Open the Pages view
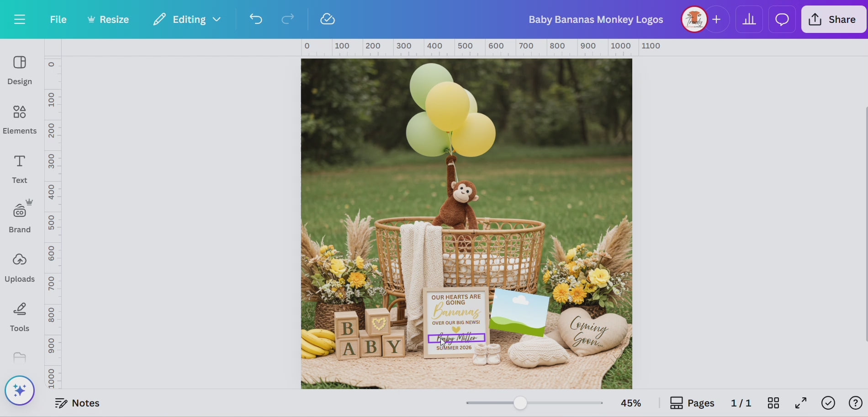This screenshot has height=417, width=868. (x=692, y=403)
